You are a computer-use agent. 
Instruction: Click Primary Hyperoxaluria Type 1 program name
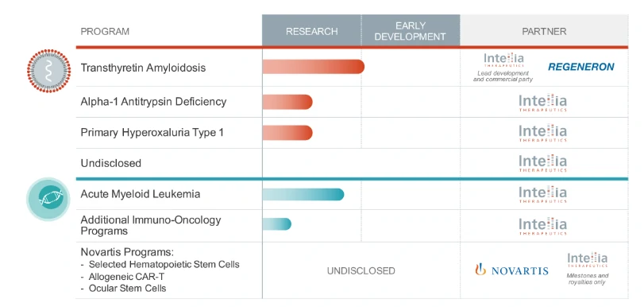click(x=152, y=133)
